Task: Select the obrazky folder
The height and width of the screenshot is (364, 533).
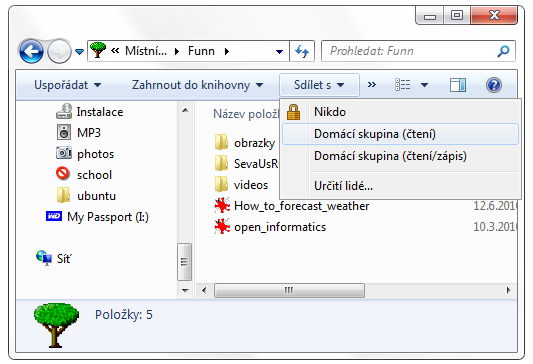Action: 254,143
